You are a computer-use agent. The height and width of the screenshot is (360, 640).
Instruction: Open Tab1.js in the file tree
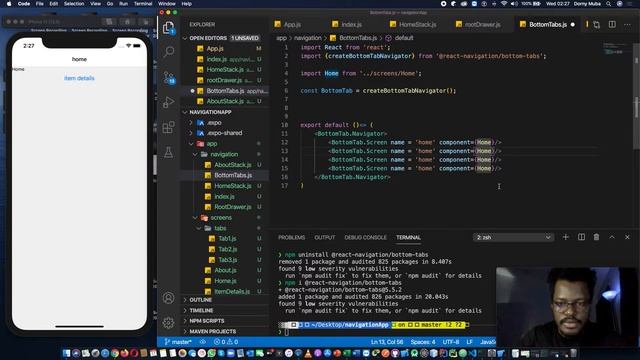click(227, 239)
